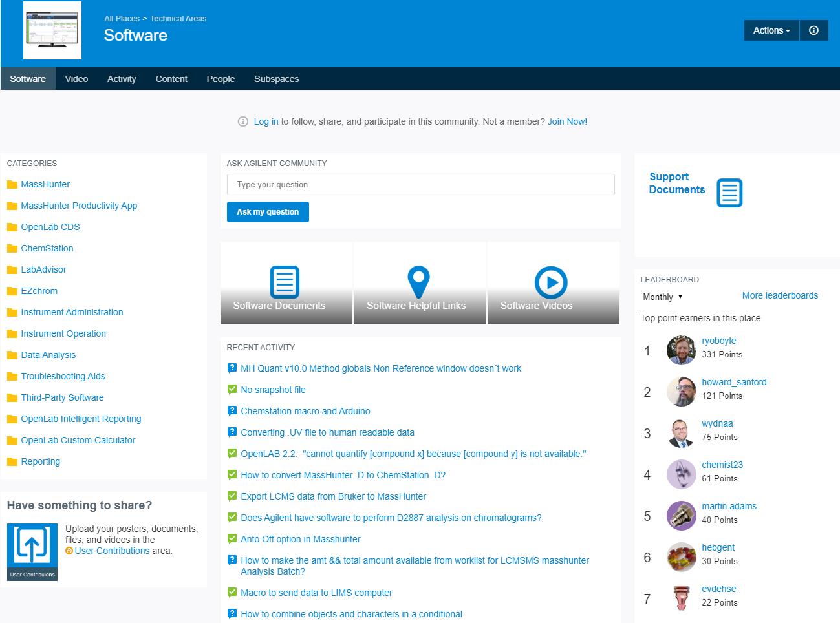Screen dimensions: 840x623
Task: Click answered icon for OpenLAB 2.2 post
Action: [232, 453]
